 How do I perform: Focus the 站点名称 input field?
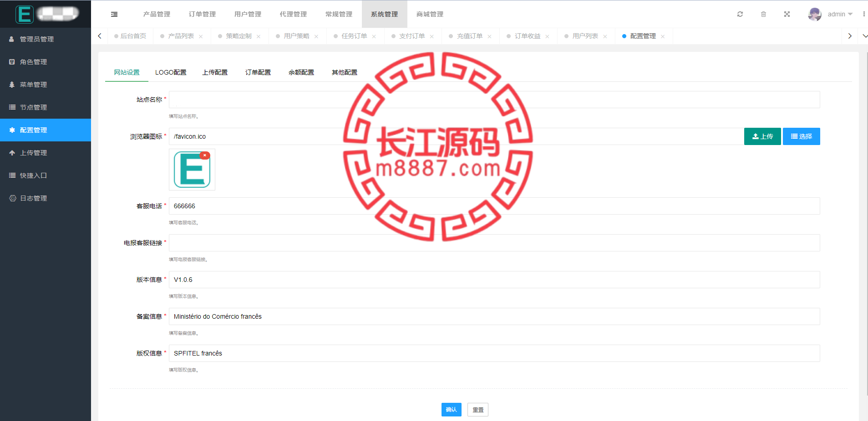pyautogui.click(x=494, y=100)
